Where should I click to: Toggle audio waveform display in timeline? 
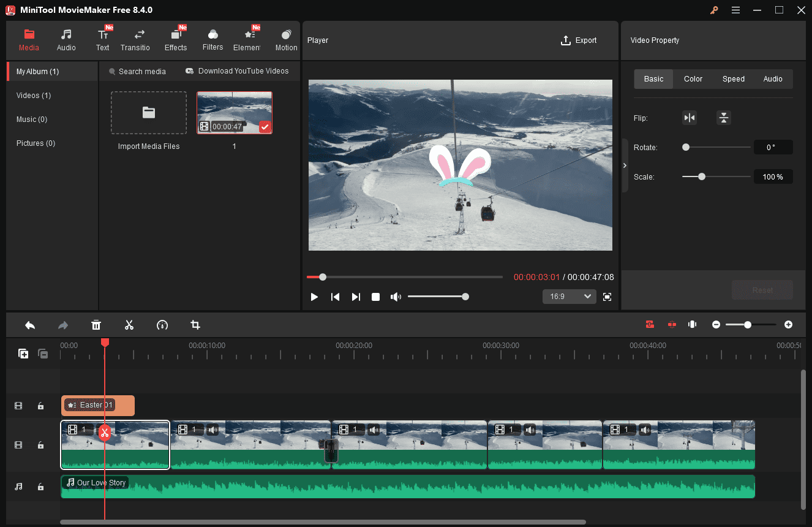pyautogui.click(x=692, y=324)
